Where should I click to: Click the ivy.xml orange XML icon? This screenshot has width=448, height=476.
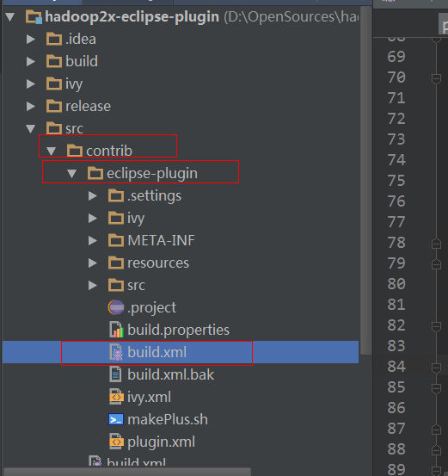pos(116,397)
